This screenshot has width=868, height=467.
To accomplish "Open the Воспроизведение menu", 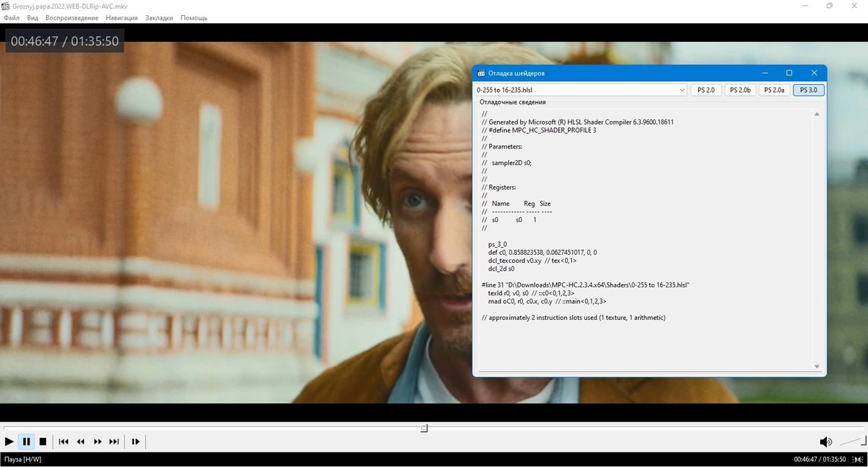I will click(x=72, y=17).
